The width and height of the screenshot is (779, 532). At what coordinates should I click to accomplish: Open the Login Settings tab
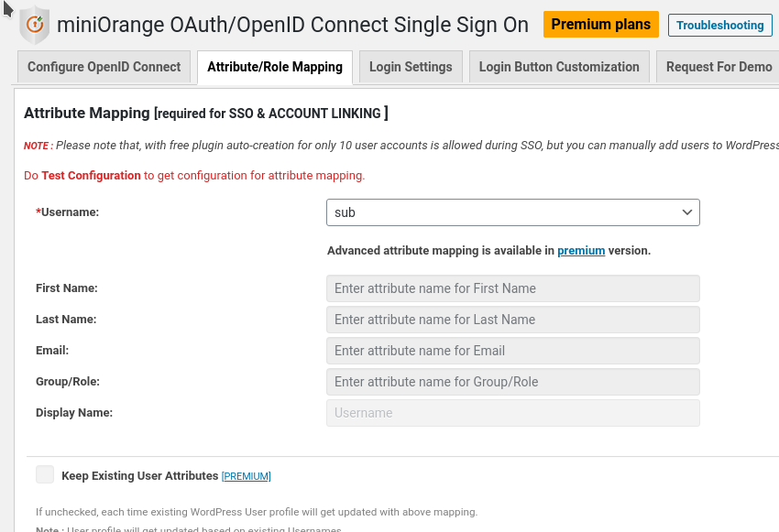coord(411,67)
